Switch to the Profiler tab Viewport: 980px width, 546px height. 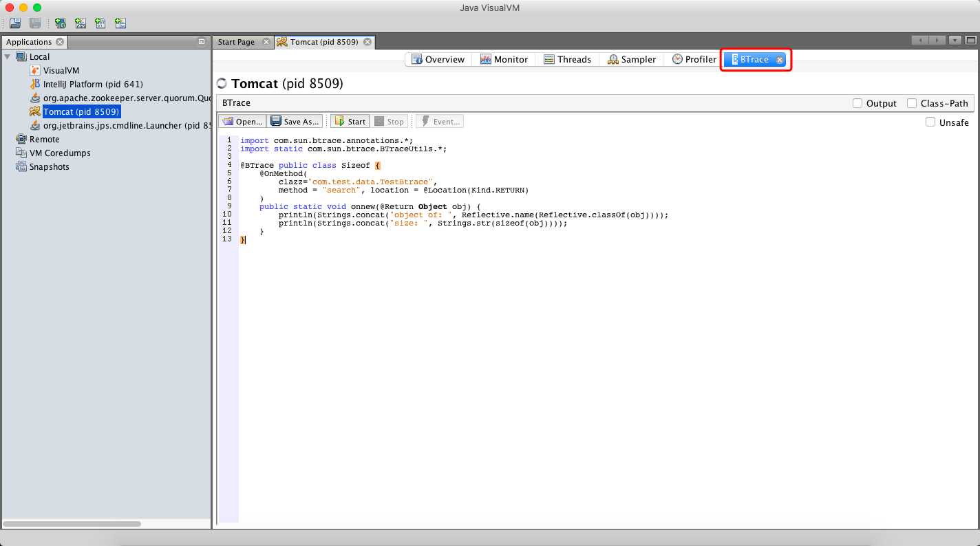pyautogui.click(x=694, y=59)
